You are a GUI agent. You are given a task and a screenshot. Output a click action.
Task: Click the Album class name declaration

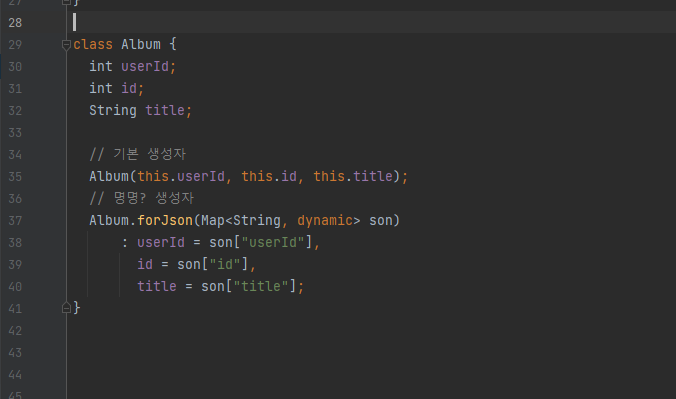click(x=141, y=44)
